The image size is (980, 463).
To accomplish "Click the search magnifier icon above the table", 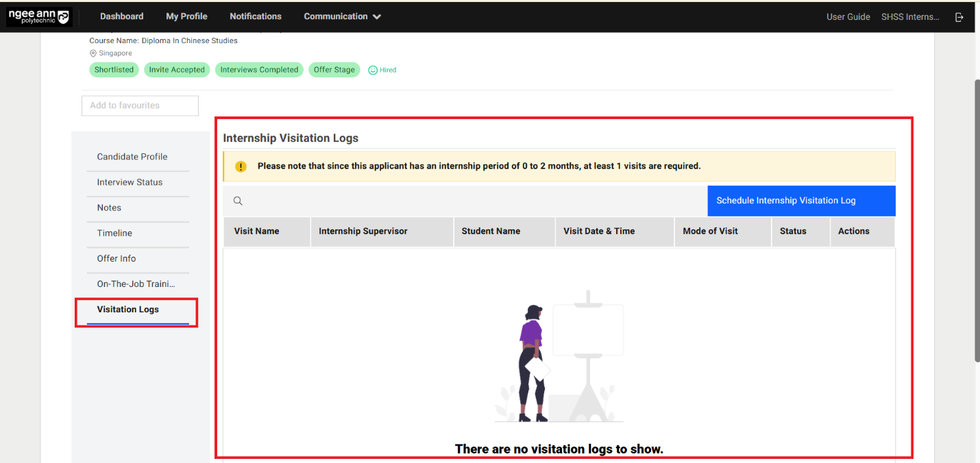I will (238, 200).
